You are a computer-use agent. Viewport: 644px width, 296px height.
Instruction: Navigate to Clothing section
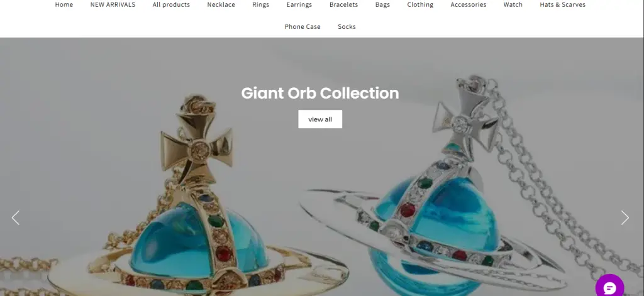420,4
